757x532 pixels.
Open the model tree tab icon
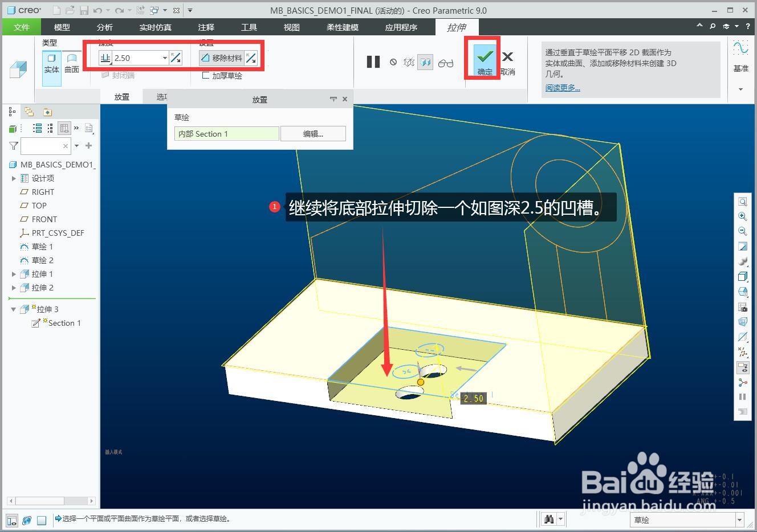[x=12, y=112]
